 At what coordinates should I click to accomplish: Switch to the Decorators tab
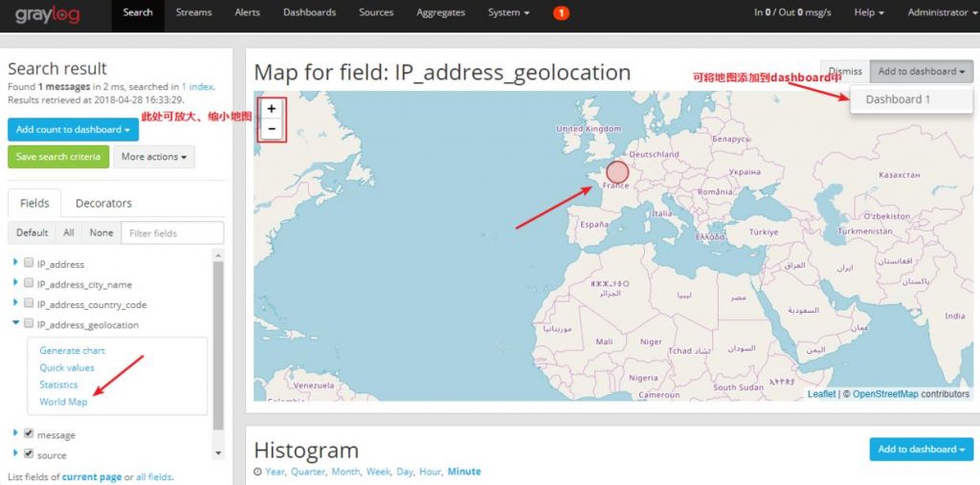click(x=103, y=203)
